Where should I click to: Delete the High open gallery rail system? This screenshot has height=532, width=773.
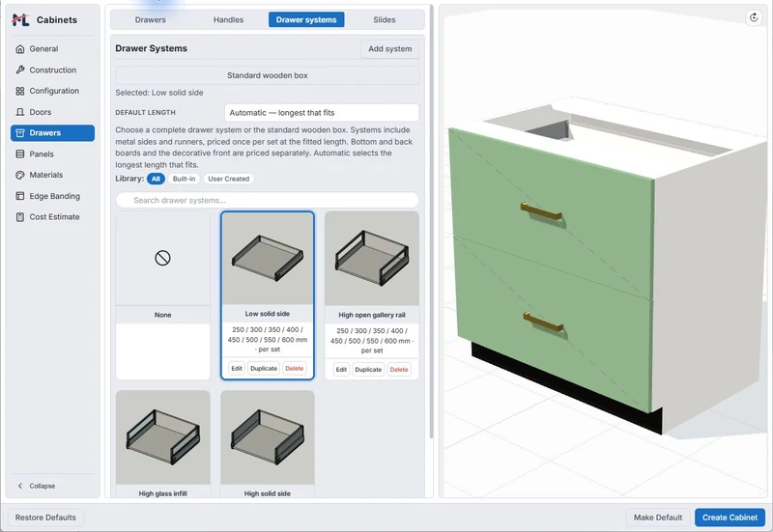pyautogui.click(x=399, y=370)
